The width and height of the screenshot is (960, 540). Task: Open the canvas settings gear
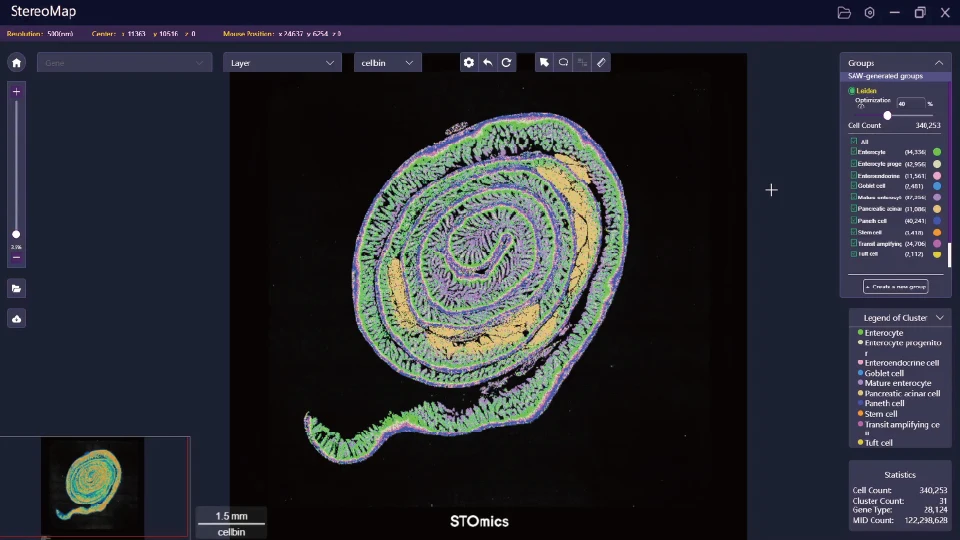pyautogui.click(x=468, y=62)
